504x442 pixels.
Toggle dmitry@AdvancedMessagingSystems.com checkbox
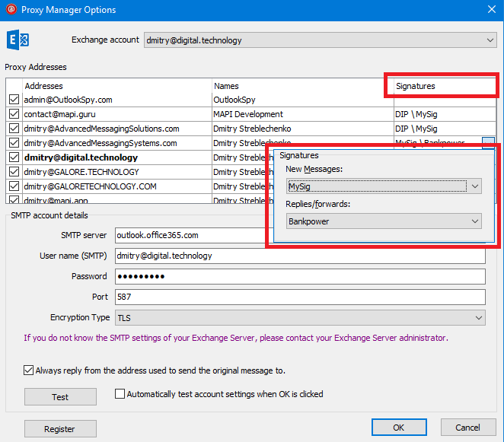click(x=14, y=142)
